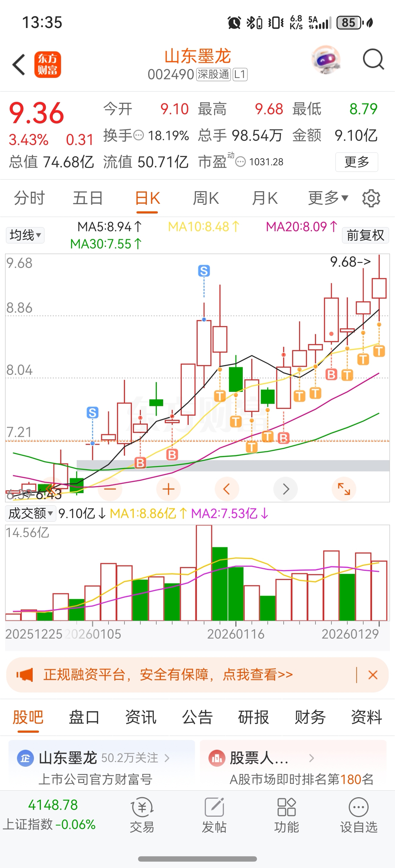Tap the B marker below 8.86 level
Viewport: 395px width, 868px height.
(x=331, y=375)
